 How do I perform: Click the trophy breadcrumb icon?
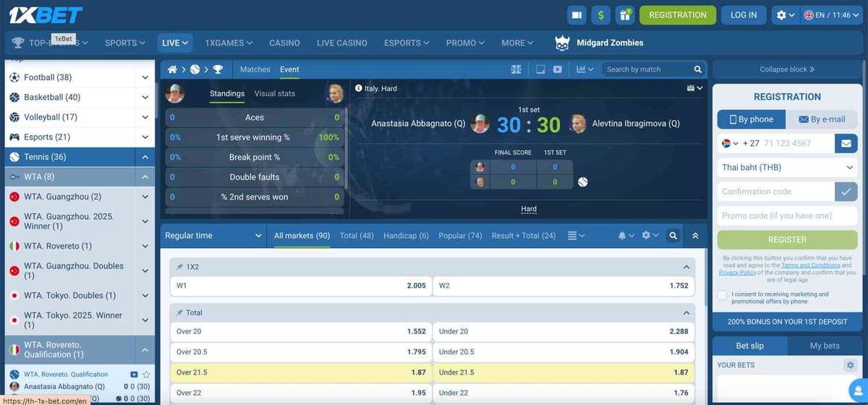(218, 69)
